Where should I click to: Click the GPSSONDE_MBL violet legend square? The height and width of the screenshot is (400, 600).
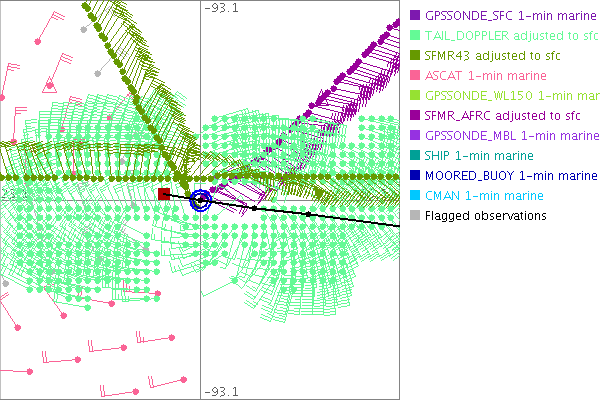413,136
